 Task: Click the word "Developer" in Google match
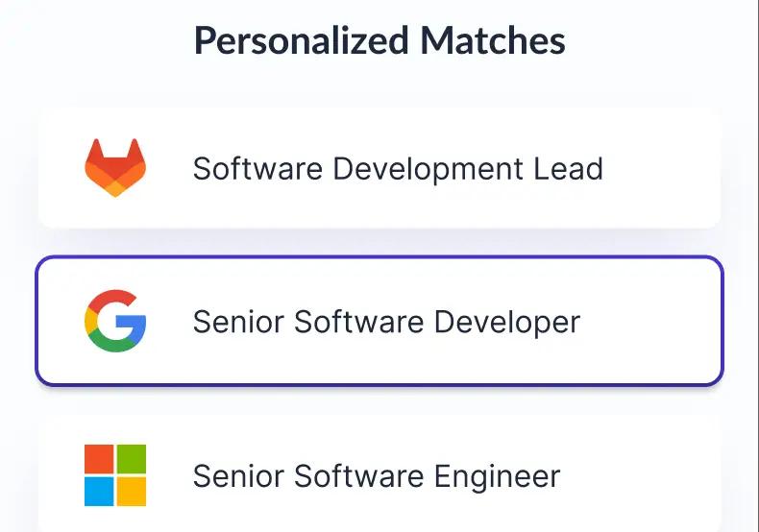[506, 322]
